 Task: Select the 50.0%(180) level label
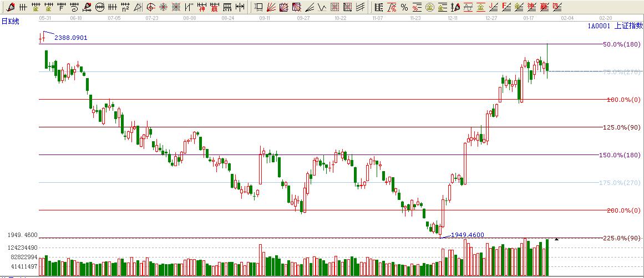(621, 44)
